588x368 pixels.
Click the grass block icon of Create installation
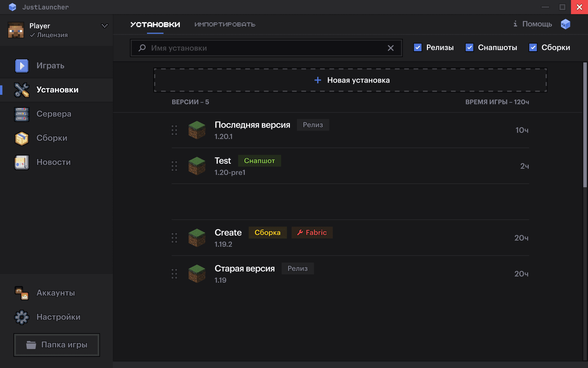pyautogui.click(x=197, y=238)
